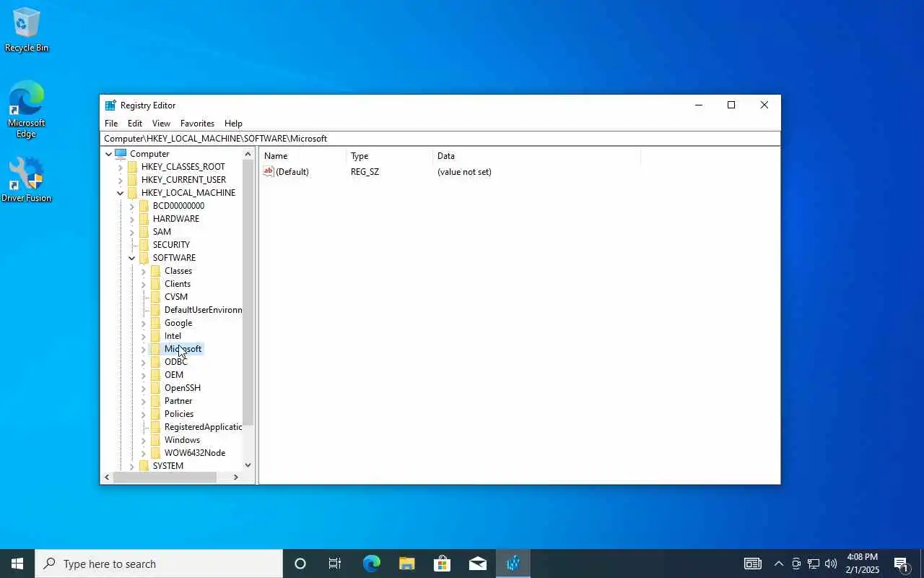924x578 pixels.
Task: Click the Registry Editor title bar icon
Action: (110, 105)
